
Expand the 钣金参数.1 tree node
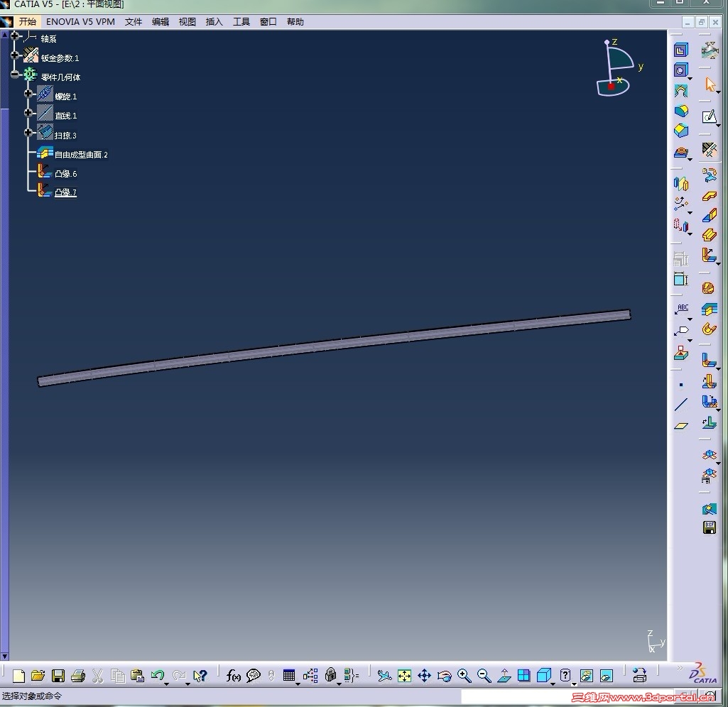tap(16, 55)
